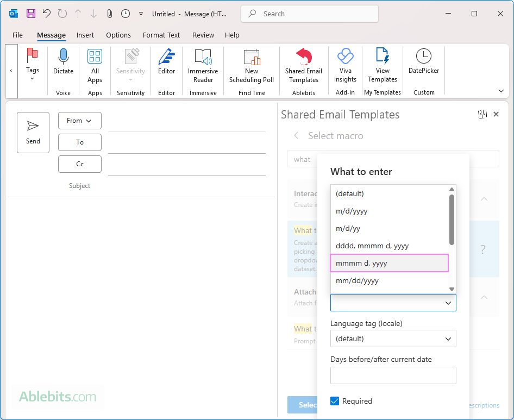Choose m/d/yy format
Image resolution: width=514 pixels, height=420 pixels.
[x=390, y=228]
